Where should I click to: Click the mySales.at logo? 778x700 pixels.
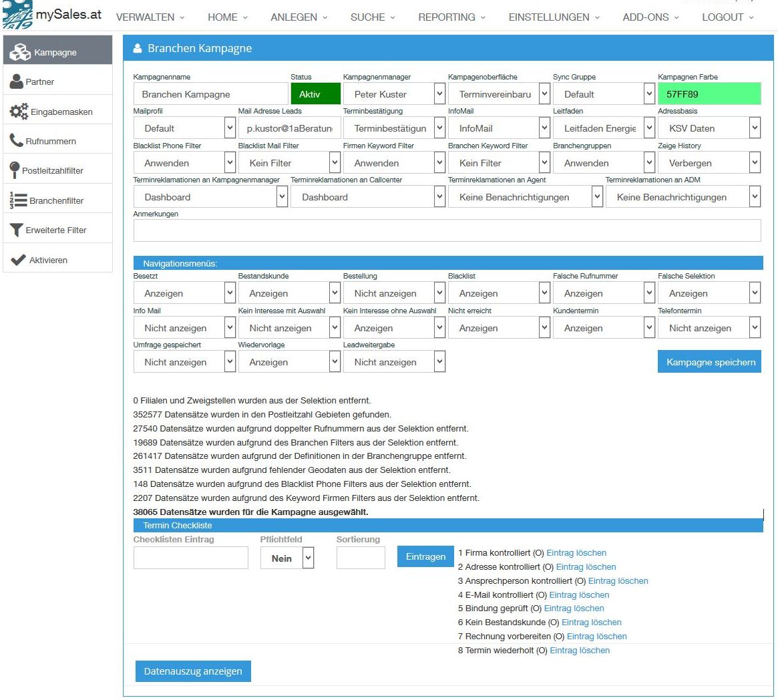click(52, 15)
